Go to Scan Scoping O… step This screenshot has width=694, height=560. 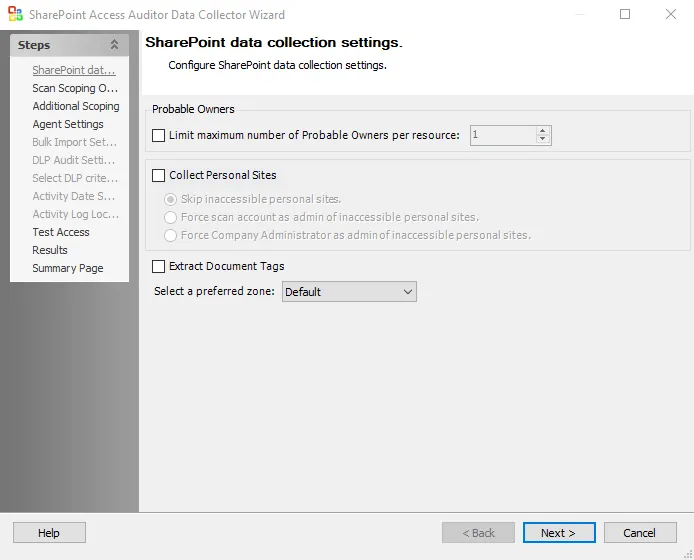pyautogui.click(x=75, y=88)
